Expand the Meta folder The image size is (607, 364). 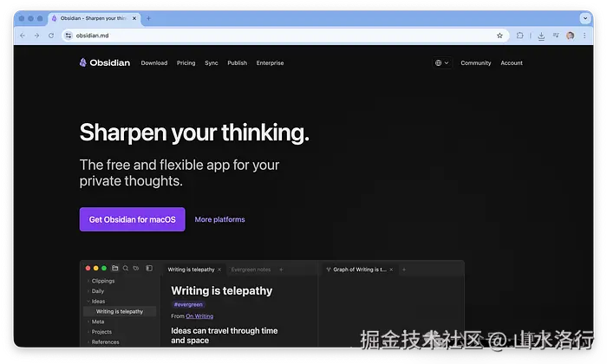97,322
